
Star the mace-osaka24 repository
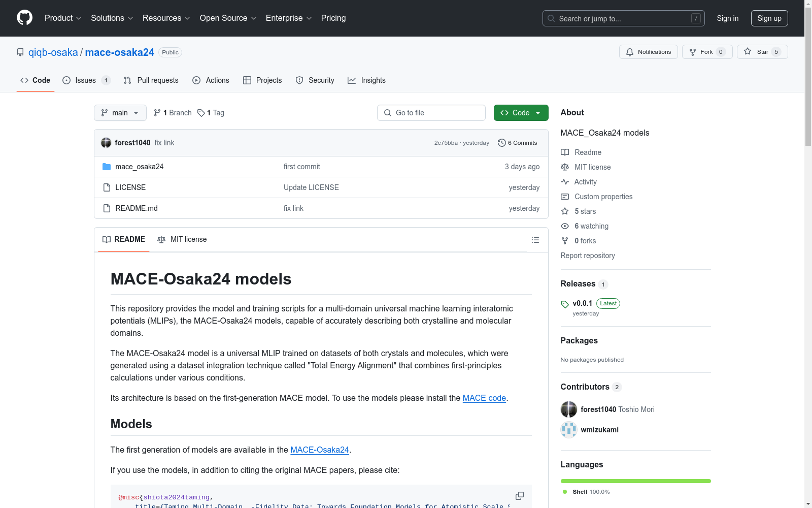click(x=762, y=52)
